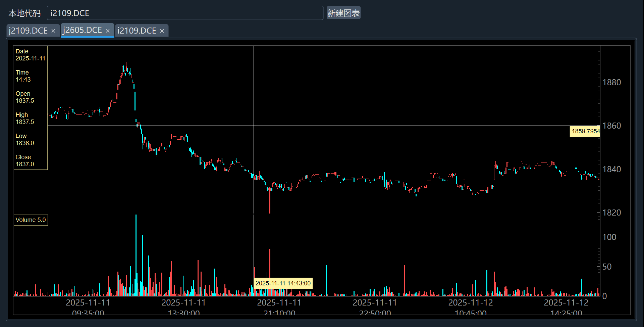Screen dimensions: 644x327
Task: Close the j2605.DCE chart tab
Action: pos(108,31)
